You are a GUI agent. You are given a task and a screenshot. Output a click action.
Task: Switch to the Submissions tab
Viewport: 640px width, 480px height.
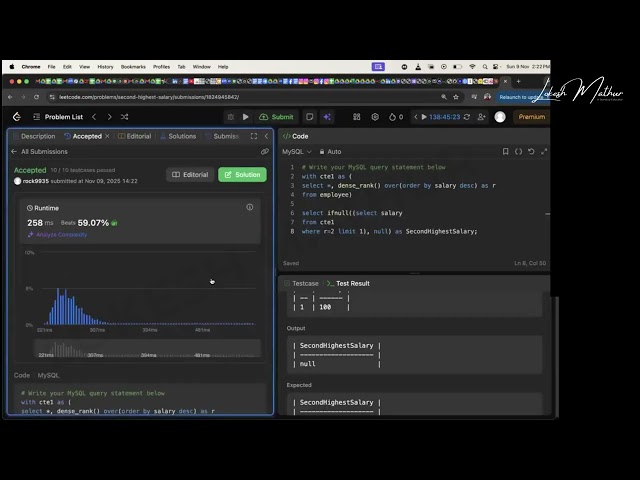click(x=222, y=136)
